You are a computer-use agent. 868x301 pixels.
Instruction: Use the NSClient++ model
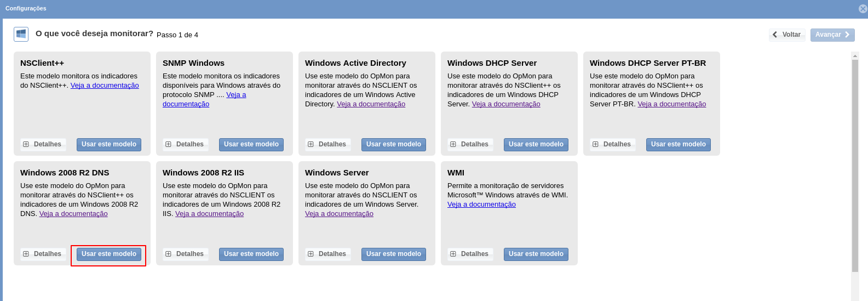(x=109, y=144)
